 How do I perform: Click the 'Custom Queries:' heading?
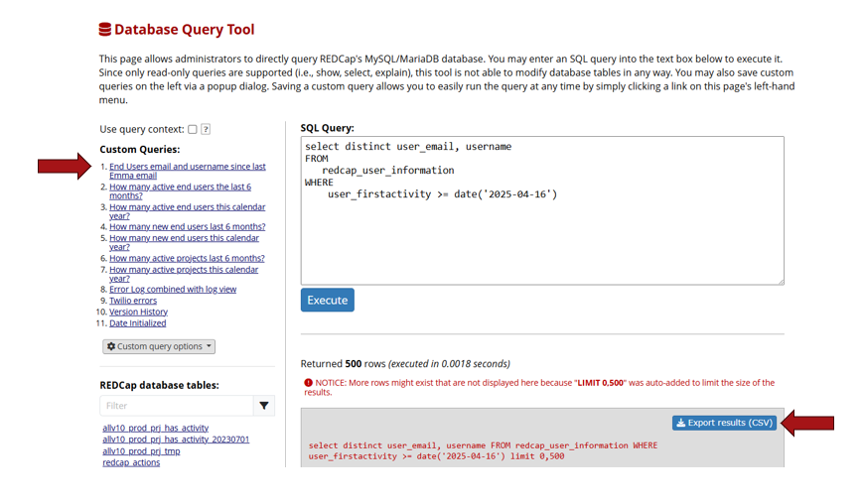140,150
